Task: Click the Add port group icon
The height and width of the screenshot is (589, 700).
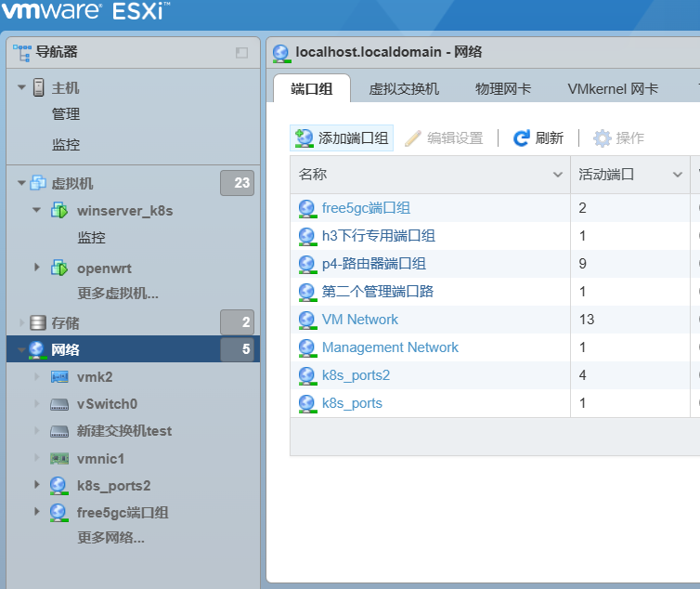Action: [x=304, y=138]
